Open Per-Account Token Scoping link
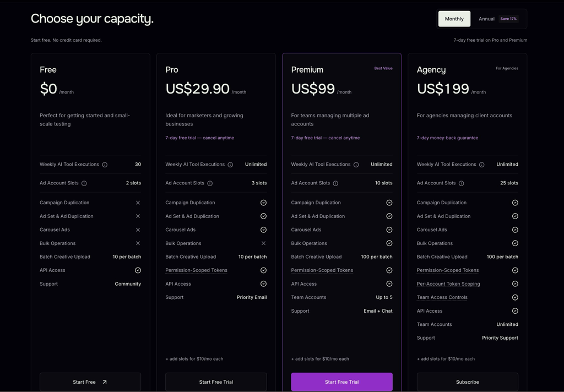The image size is (564, 392). (448, 284)
